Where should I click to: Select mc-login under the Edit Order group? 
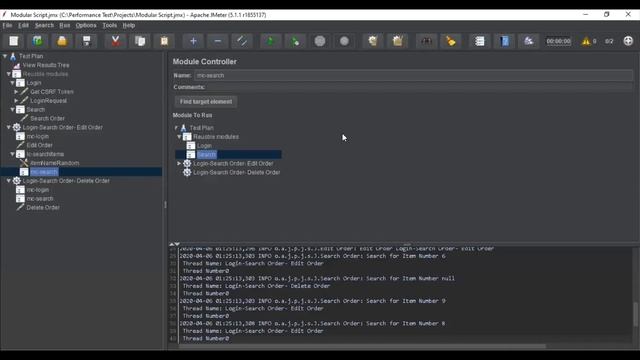[x=38, y=136]
